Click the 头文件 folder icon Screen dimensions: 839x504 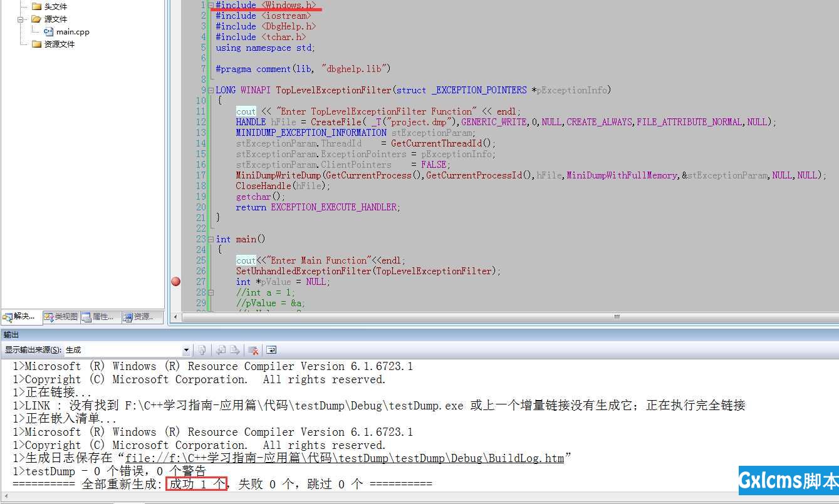[36, 7]
